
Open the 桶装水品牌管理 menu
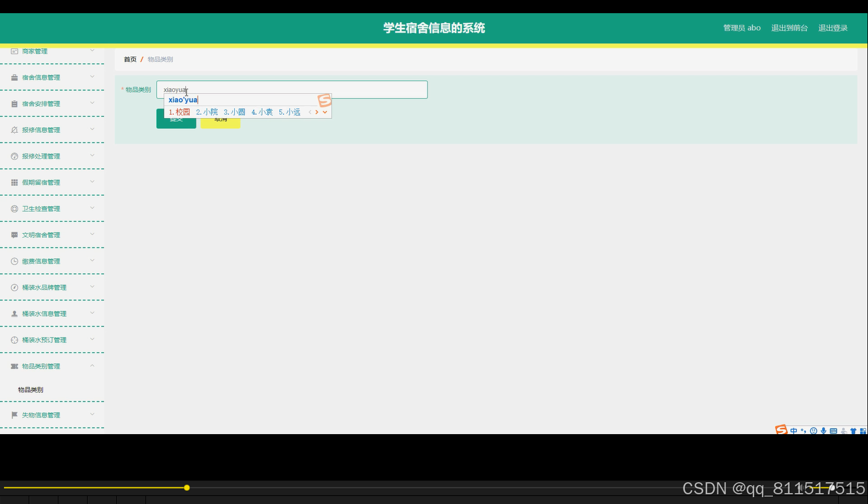click(52, 288)
